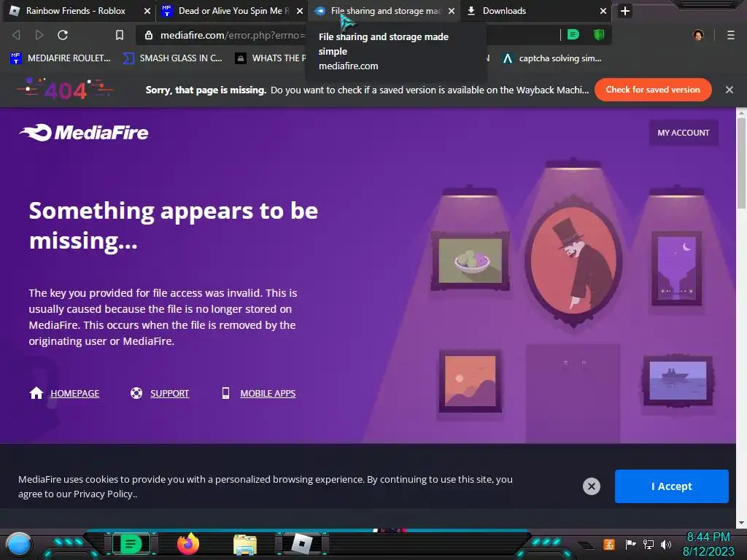The height and width of the screenshot is (560, 747).
Task: Open the green speech-bubble toolbar icon
Action: pyautogui.click(x=573, y=35)
